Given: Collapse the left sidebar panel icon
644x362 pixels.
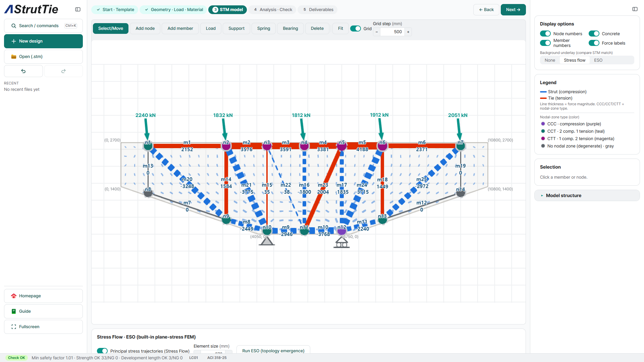Looking at the screenshot, I should (x=78, y=9).
